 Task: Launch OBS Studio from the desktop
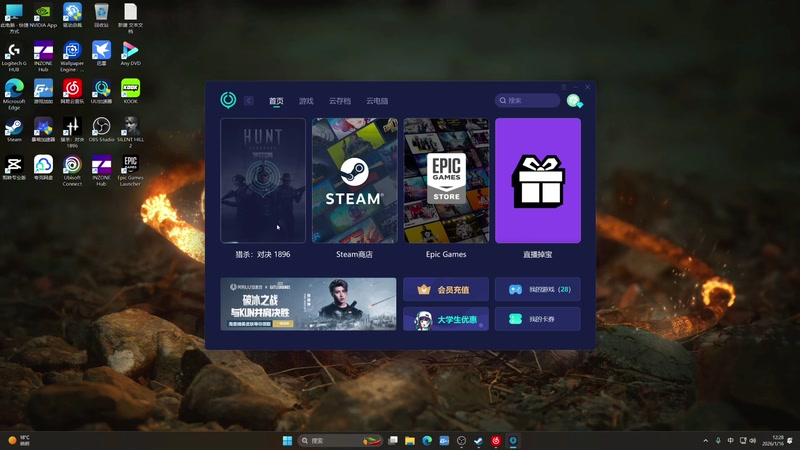pos(101,130)
